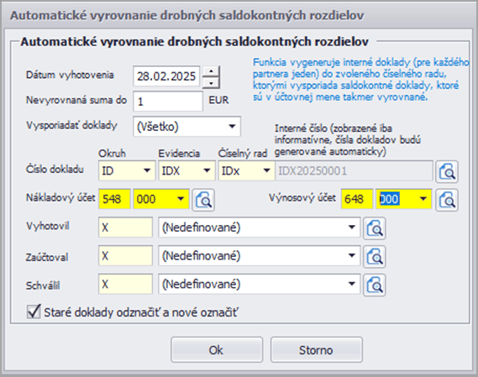The width and height of the screenshot is (478, 377).
Task: Open Evidencia dropdown with IDX value
Action: (187, 171)
